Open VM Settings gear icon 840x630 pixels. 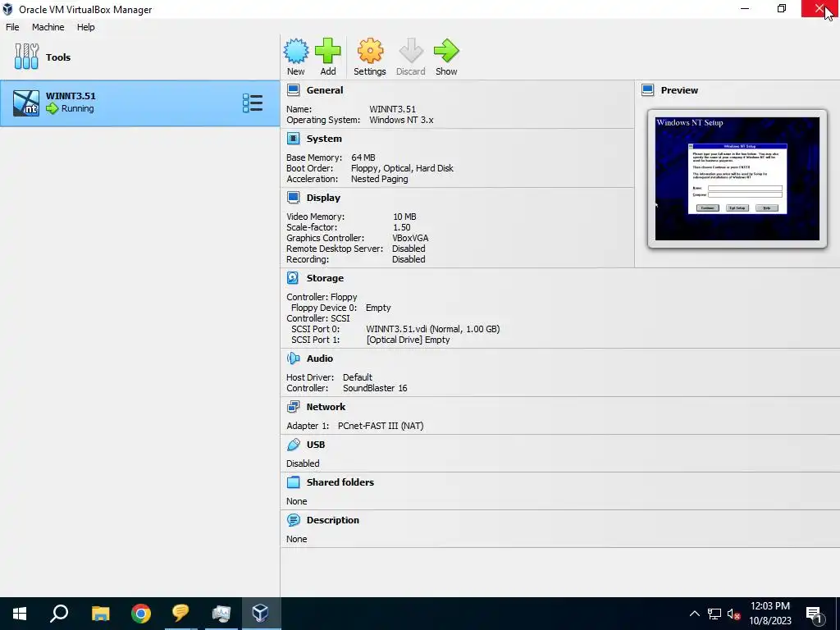tap(370, 51)
